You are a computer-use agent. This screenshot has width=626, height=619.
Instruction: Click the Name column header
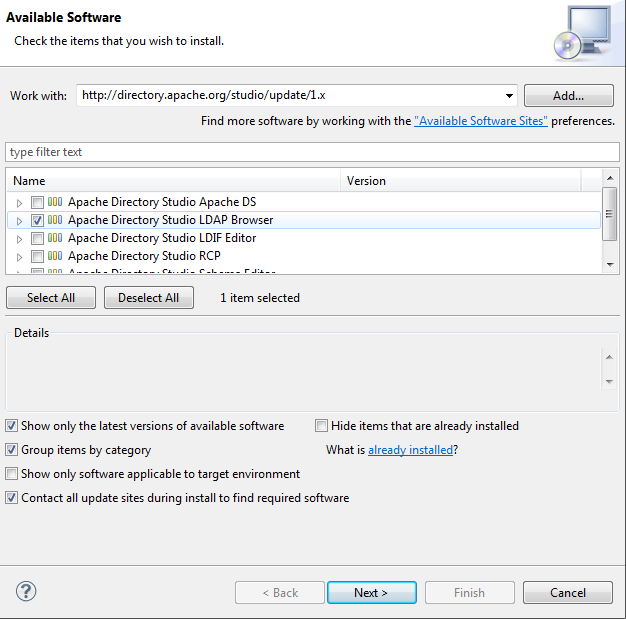pyautogui.click(x=173, y=181)
